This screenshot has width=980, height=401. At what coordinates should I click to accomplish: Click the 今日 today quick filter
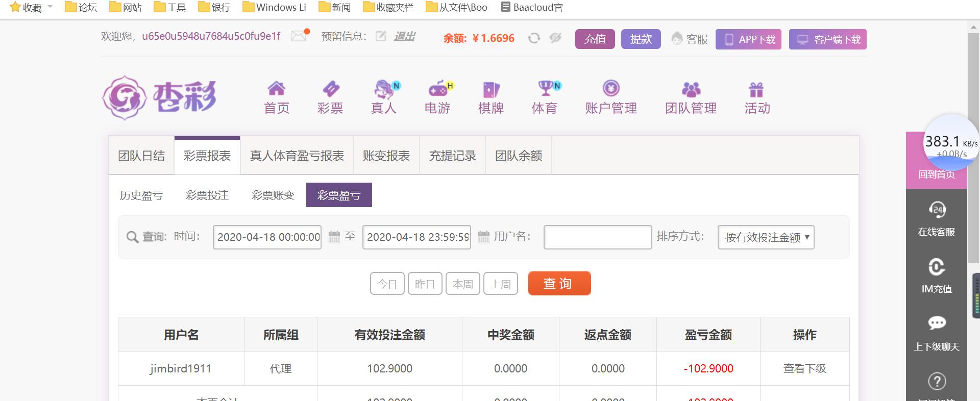pos(387,284)
